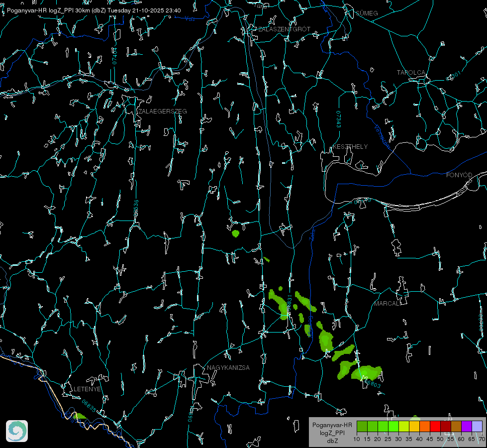Viewport: 487px width, 448px height.
Task: Click the SÜMEG town label
Action: pos(367,13)
